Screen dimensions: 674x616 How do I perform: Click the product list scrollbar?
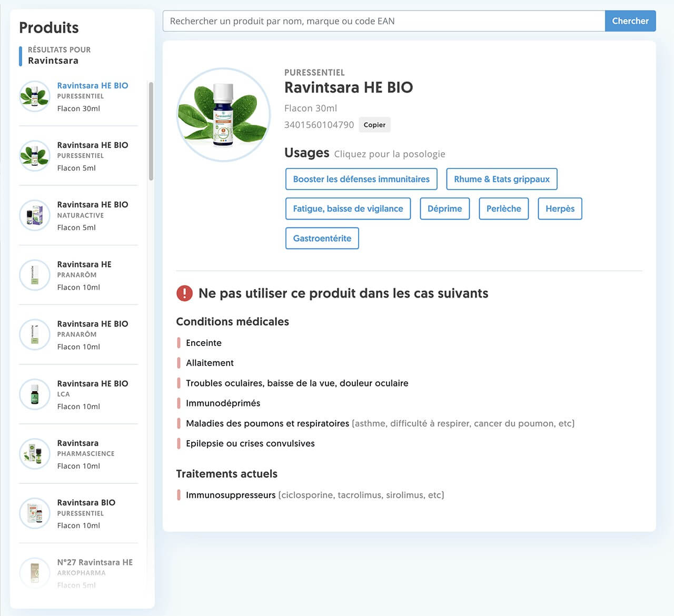point(151,132)
